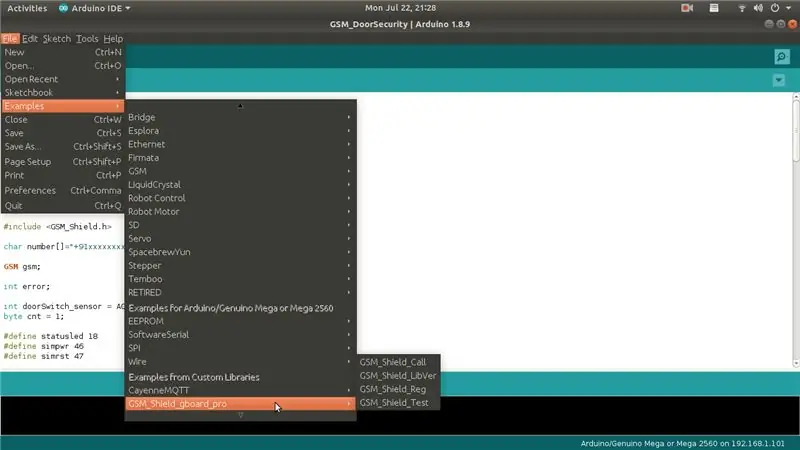Open the Sketch menu

coord(57,39)
